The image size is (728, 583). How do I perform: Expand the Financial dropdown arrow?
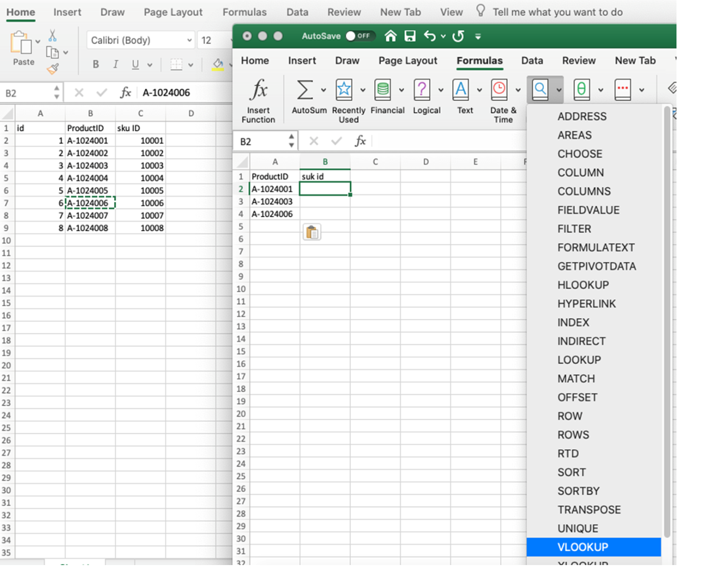tap(401, 90)
